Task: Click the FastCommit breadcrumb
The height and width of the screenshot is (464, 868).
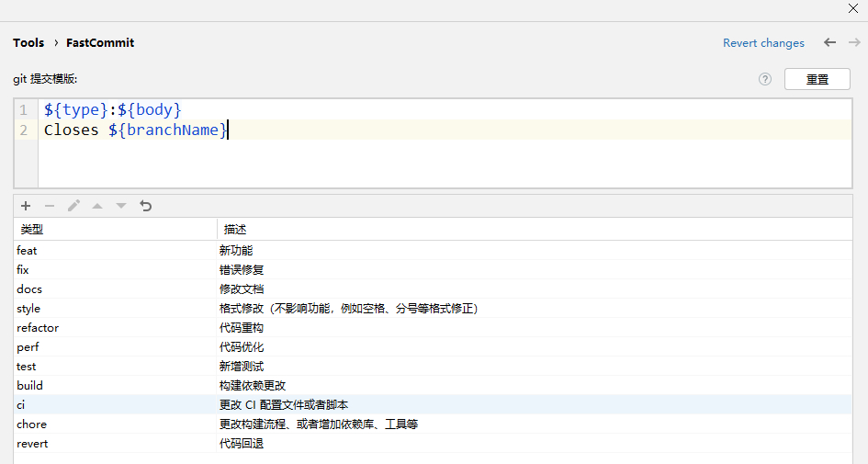Action: click(100, 42)
